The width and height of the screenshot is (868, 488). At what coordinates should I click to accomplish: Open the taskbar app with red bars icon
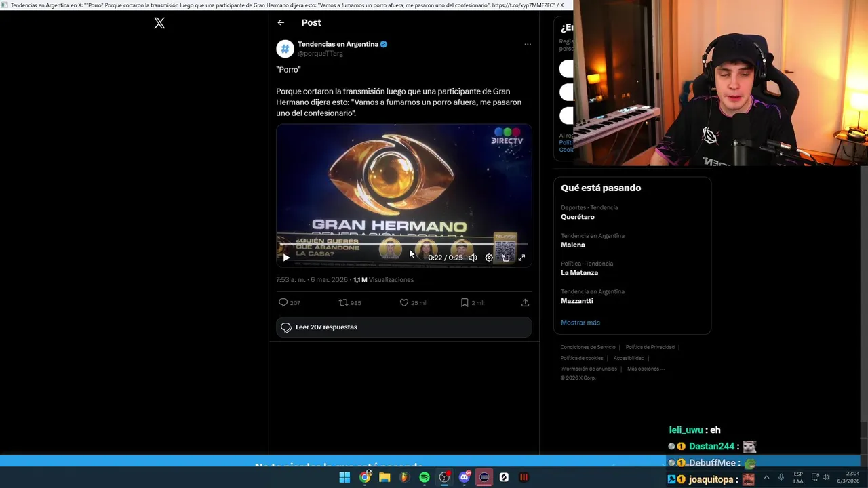[524, 477]
